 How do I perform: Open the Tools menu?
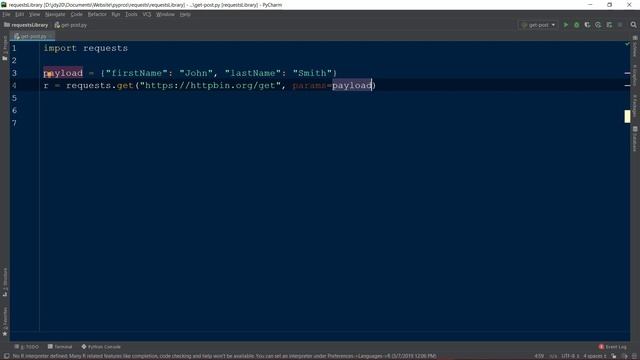click(x=131, y=14)
